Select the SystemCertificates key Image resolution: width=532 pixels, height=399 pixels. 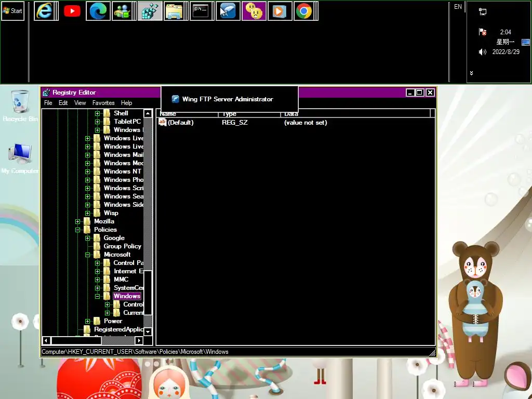pos(129,288)
